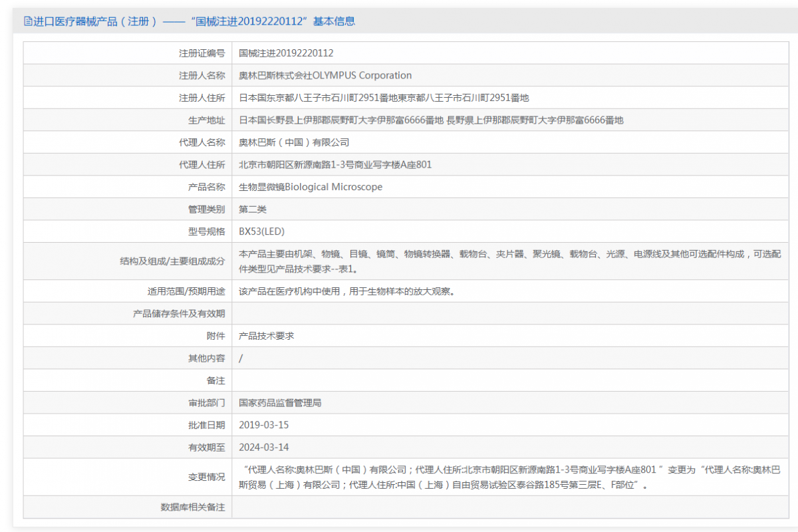The width and height of the screenshot is (798, 532).
Task: Click the 东京都八王子市石川町2951番地 address value
Action: [x=384, y=98]
